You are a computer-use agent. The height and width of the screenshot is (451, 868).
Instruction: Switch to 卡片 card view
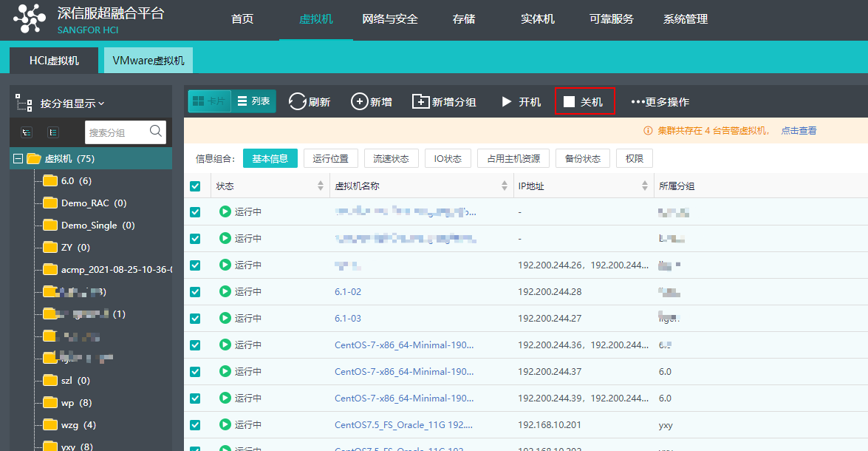point(209,101)
